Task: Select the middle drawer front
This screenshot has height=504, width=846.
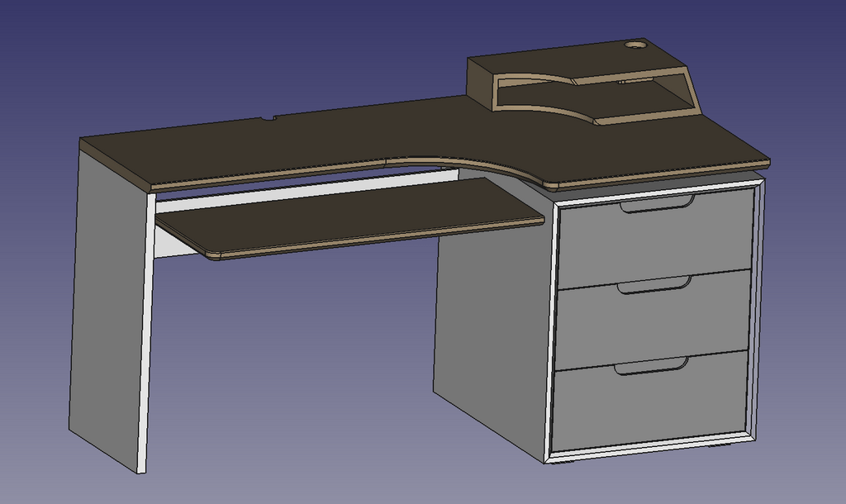Action: pos(653,322)
